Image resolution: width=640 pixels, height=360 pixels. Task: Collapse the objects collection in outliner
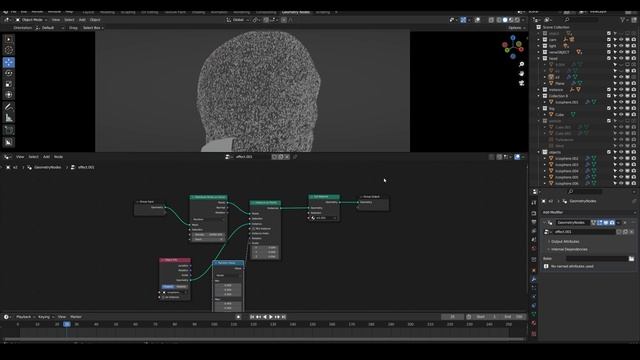[x=539, y=152]
